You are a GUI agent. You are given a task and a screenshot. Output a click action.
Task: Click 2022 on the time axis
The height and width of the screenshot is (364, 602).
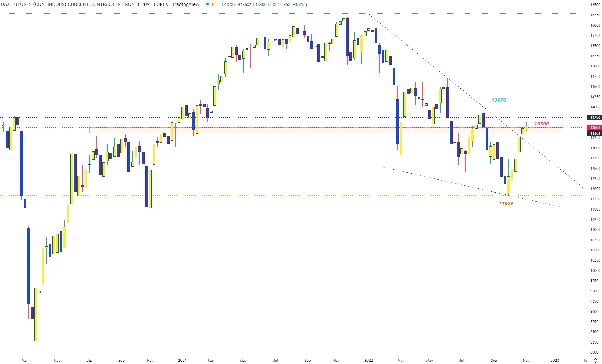368,361
